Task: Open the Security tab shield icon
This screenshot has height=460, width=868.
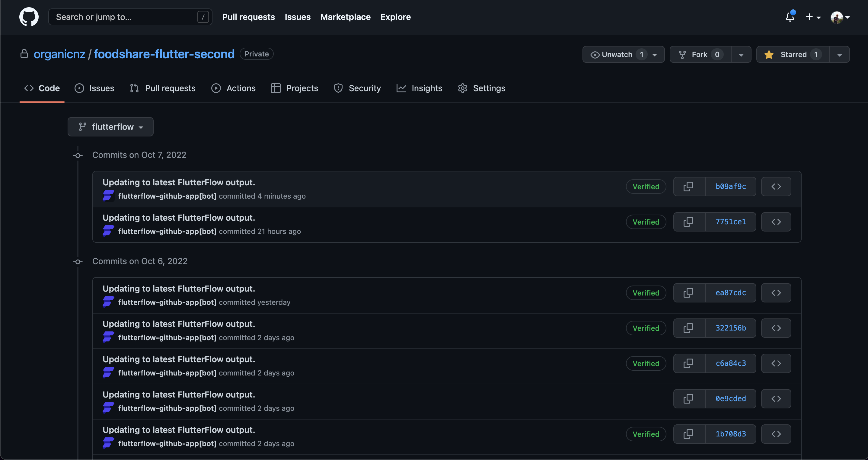Action: pyautogui.click(x=338, y=88)
